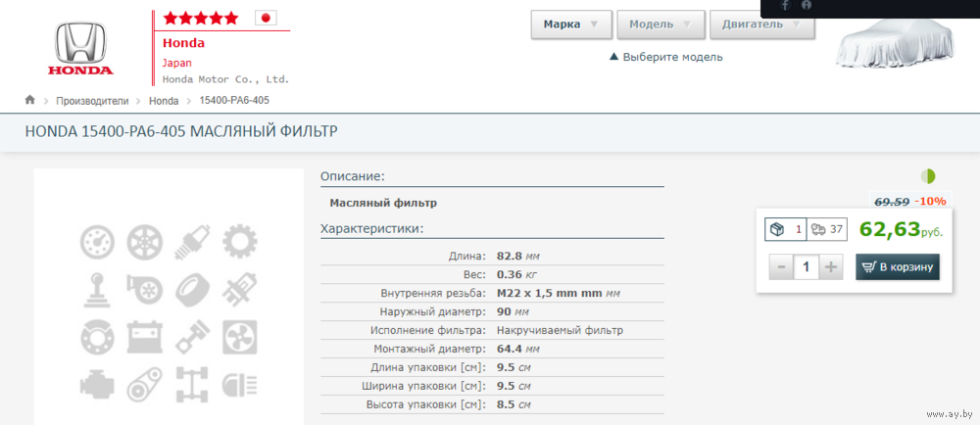
Task: Click the green half-circle availability indicator
Action: 928,176
